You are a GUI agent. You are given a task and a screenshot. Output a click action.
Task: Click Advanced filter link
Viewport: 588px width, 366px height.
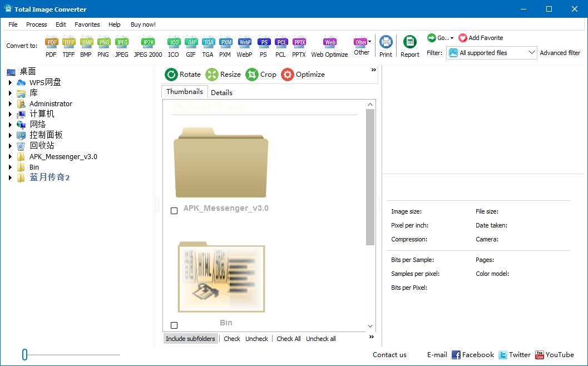pos(560,53)
